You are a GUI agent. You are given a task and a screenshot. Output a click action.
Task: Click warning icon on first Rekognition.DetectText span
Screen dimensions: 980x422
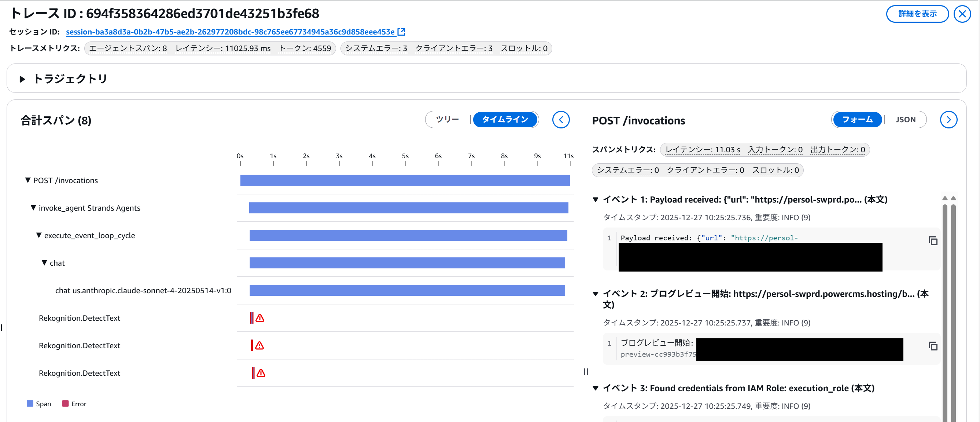[x=260, y=318]
